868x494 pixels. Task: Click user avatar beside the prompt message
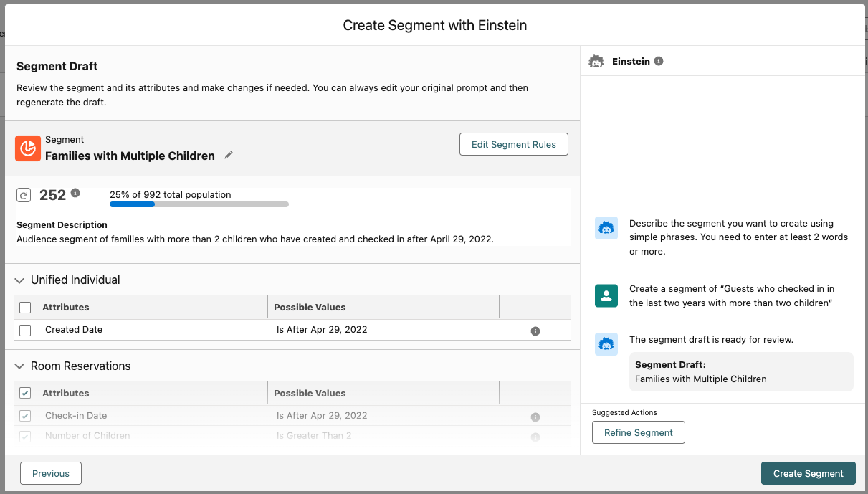pos(606,295)
